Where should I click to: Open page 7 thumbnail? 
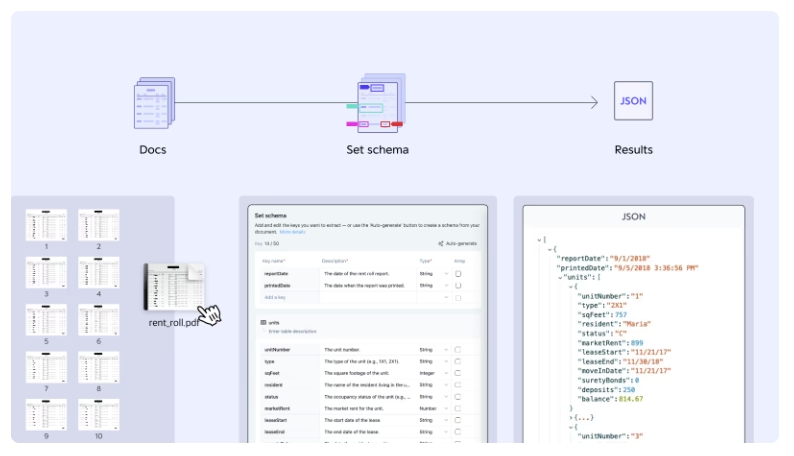46,367
